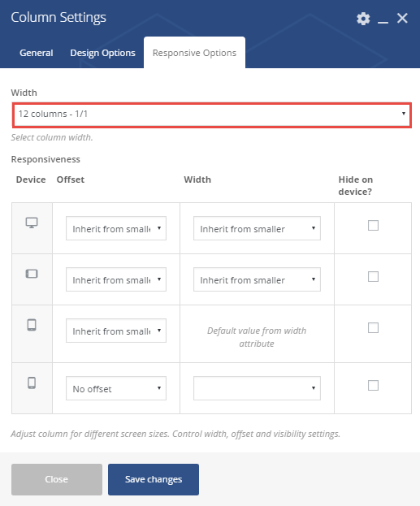The image size is (420, 506).
Task: Close the Column Settings dialog with X
Action: (402, 18)
